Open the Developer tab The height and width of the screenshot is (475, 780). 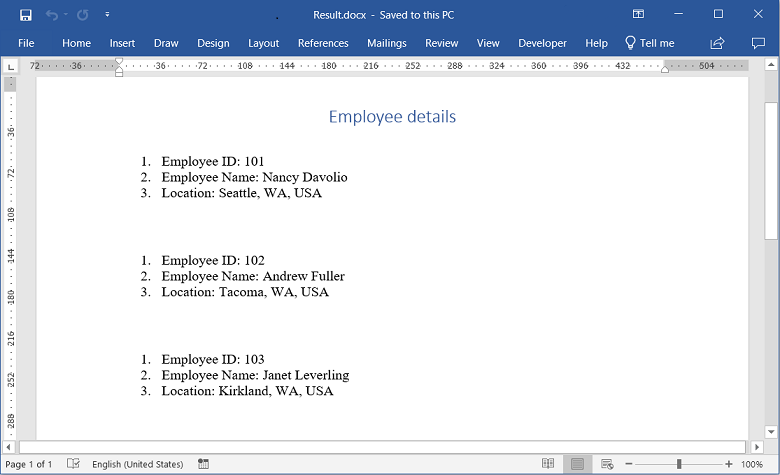(542, 43)
